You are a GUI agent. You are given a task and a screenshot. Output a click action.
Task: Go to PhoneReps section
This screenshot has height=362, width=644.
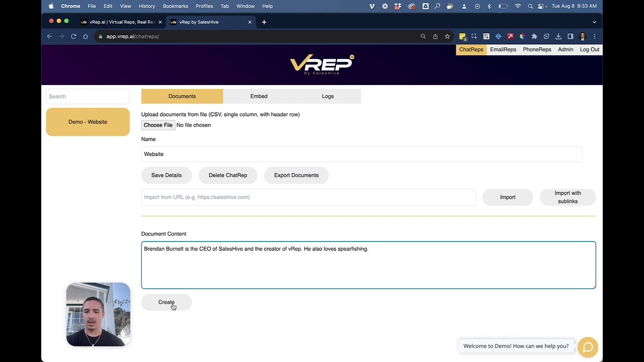coord(537,49)
